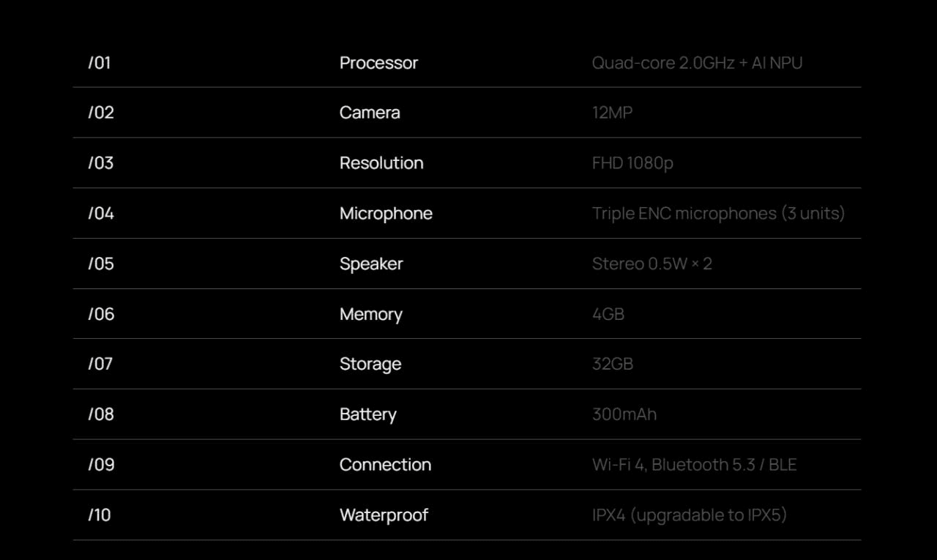
Task: Click the Processor row label
Action: tap(378, 63)
